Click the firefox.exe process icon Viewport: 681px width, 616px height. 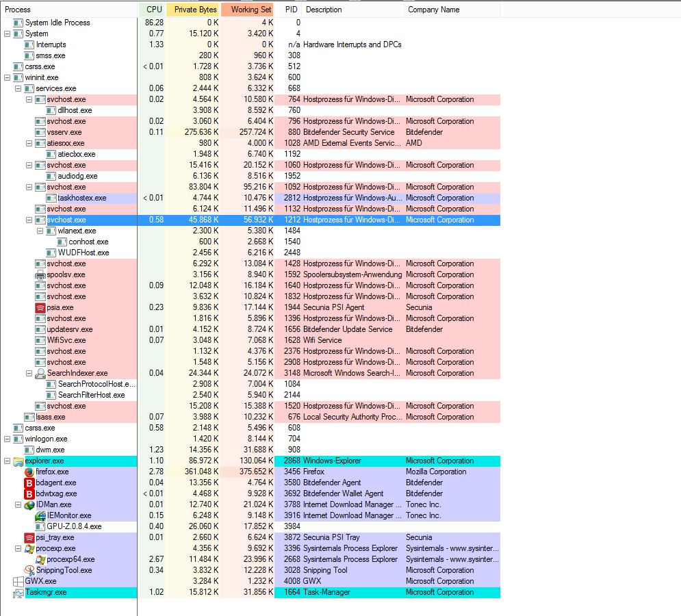(x=29, y=472)
